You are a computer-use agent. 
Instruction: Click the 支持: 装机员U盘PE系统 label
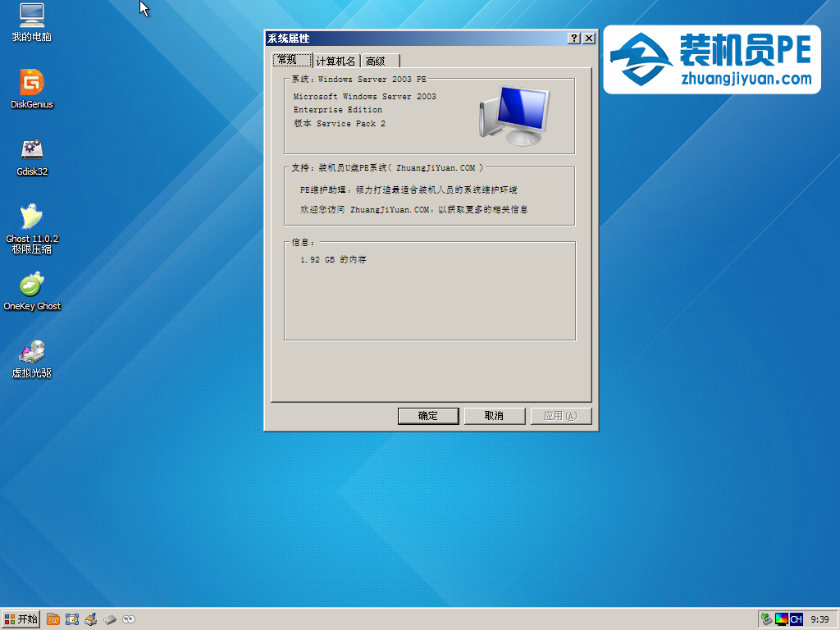point(387,167)
